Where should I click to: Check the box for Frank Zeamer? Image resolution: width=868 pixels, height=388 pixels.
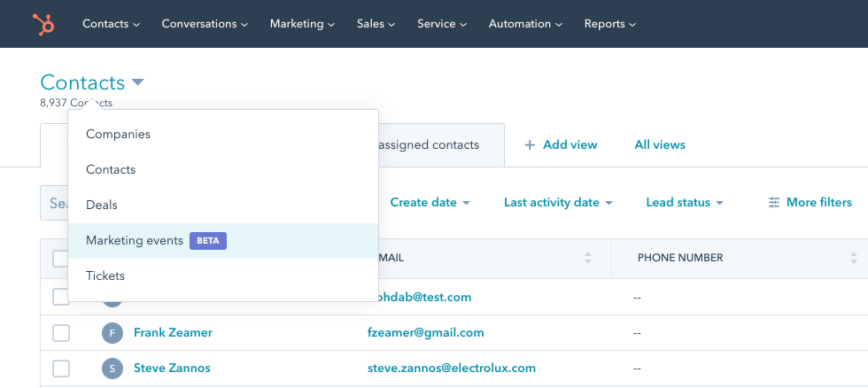(x=61, y=333)
